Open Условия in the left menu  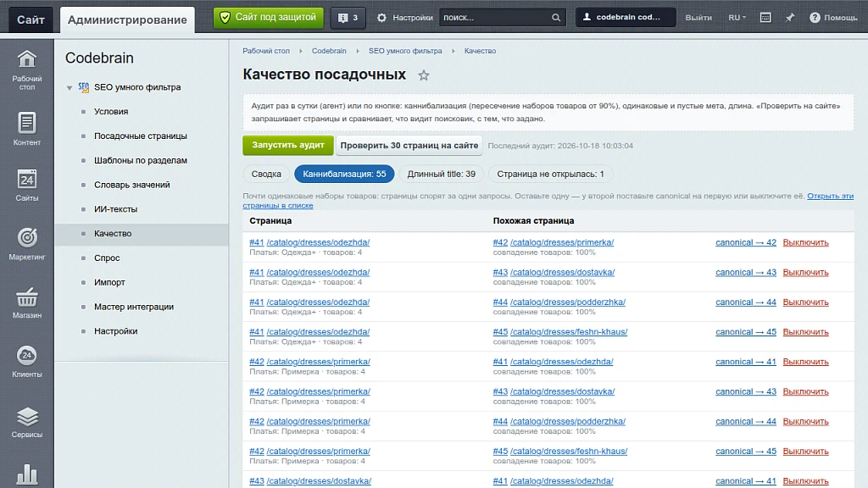coord(111,112)
